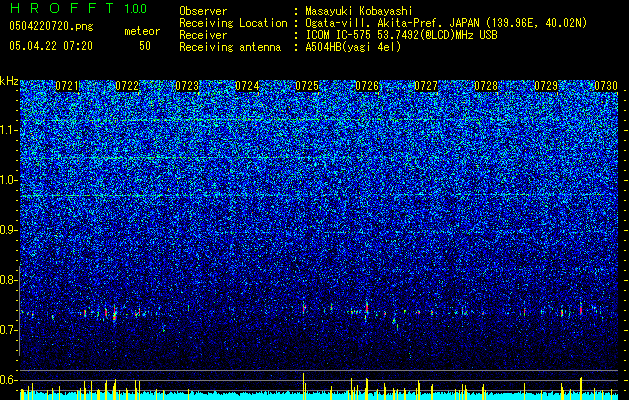The image size is (629, 400).
Task: Click the 0725 time marker
Action: (307, 86)
